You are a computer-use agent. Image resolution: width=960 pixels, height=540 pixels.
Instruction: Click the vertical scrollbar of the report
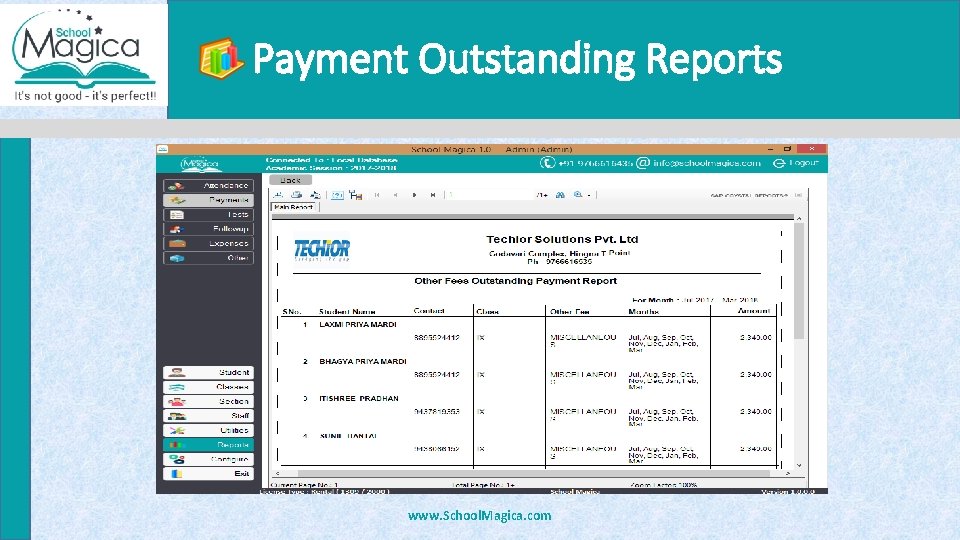[x=799, y=282]
